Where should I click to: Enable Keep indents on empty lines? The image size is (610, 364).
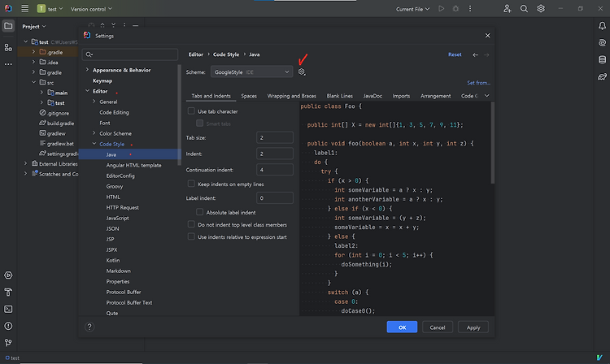(x=191, y=184)
